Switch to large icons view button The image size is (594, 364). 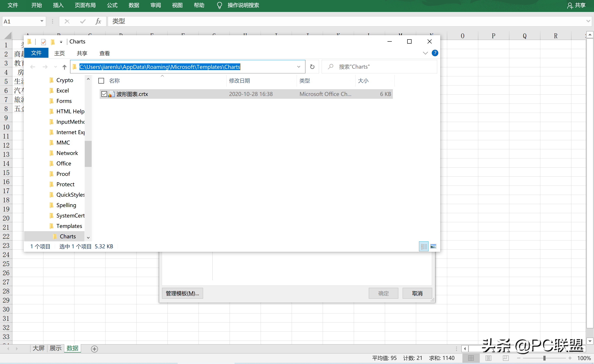click(433, 246)
